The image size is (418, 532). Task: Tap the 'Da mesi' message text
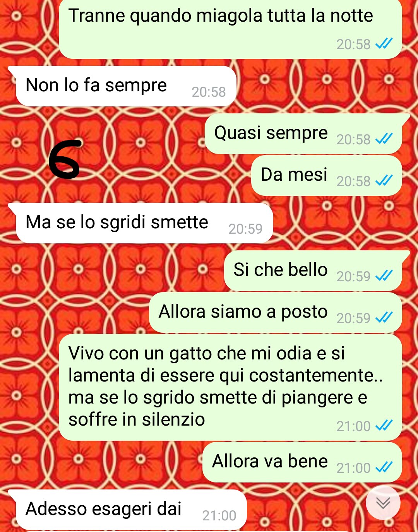(x=294, y=174)
